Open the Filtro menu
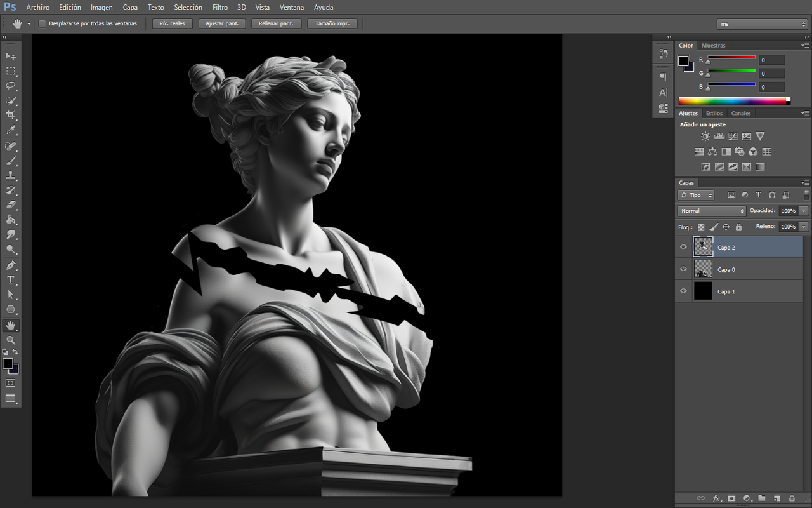Viewport: 812px width, 508px height. click(220, 8)
